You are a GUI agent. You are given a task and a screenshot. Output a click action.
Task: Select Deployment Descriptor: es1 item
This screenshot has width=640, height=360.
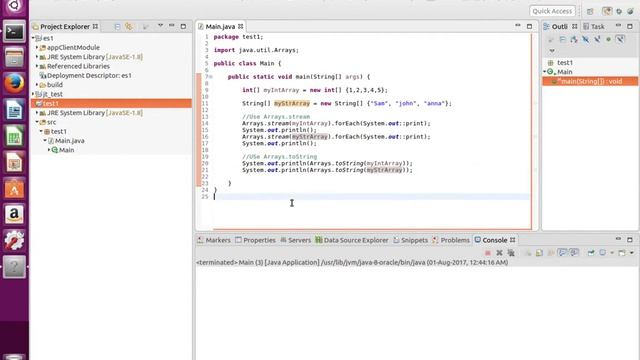pyautogui.click(x=85, y=76)
